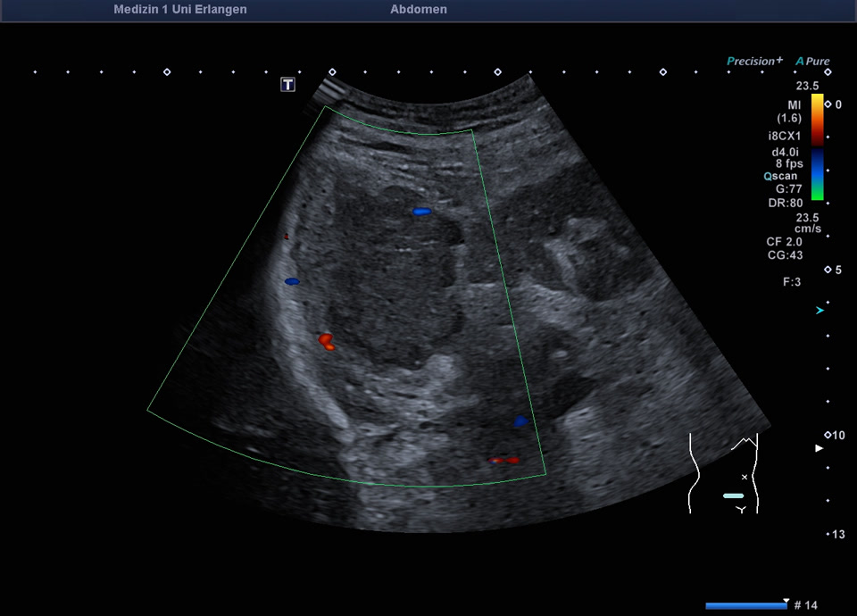
Task: Click the F:3 setting
Action: click(x=790, y=281)
